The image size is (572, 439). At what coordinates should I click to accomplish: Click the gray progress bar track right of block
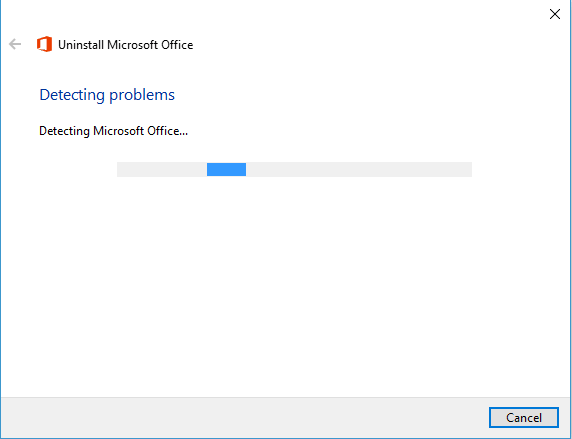(359, 169)
